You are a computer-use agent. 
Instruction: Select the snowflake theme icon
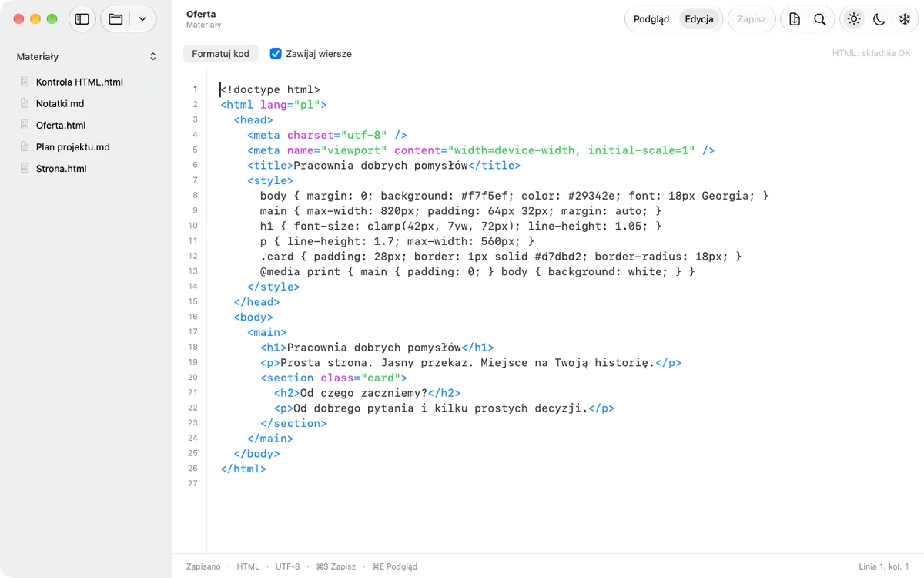(905, 19)
